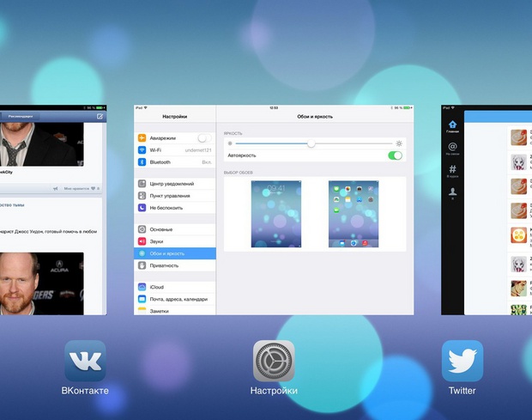Tap the Twitter # Discover icon
The image size is (532, 420).
coord(452,168)
